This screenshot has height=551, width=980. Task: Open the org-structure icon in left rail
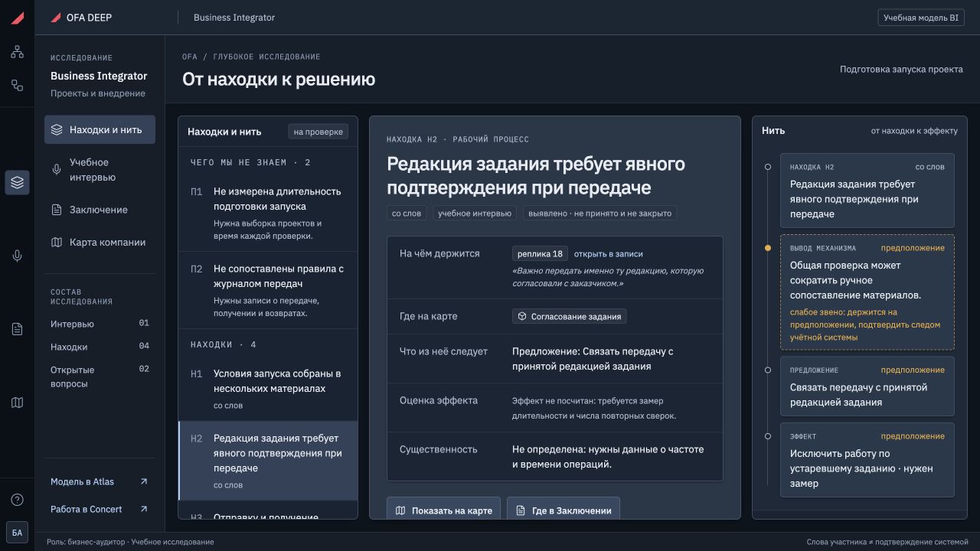pos(17,52)
